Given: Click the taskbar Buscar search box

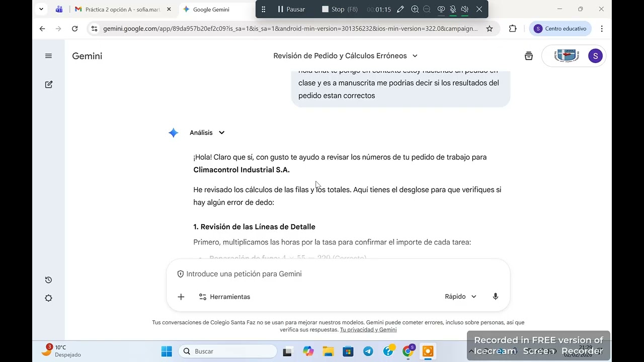Looking at the screenshot, I should (228, 351).
